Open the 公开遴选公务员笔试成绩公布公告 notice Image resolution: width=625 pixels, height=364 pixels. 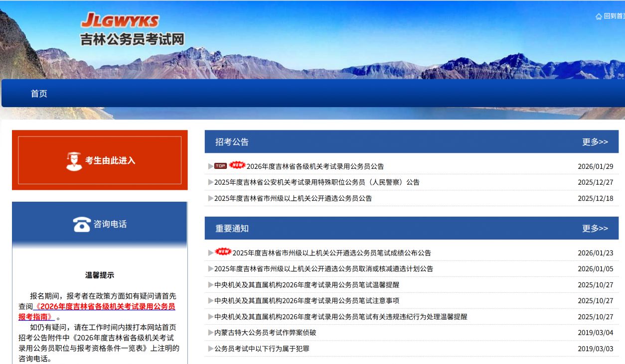332,253
